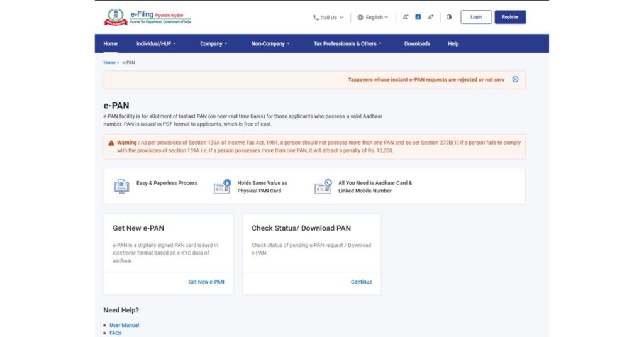Expand the Individual/HUF menu

[x=156, y=43]
